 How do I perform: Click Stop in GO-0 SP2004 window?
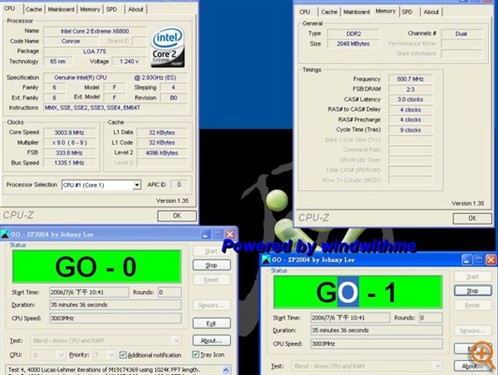(211, 265)
